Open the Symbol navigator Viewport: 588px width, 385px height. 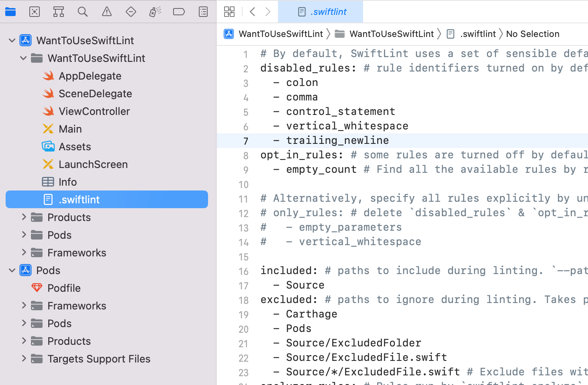[x=59, y=12]
